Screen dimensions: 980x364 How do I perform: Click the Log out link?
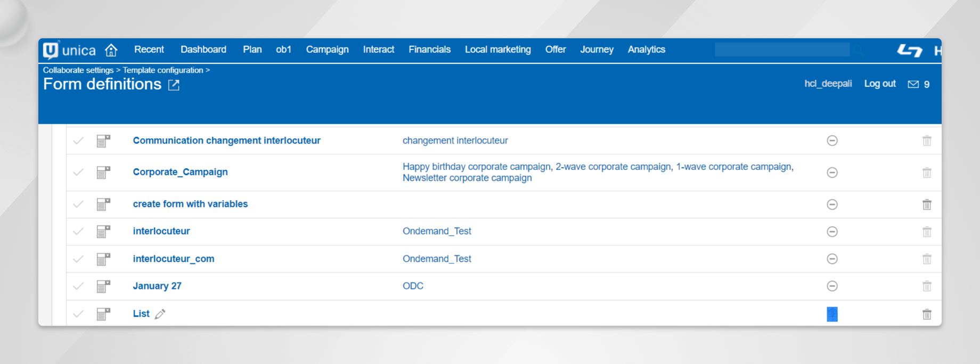[879, 84]
